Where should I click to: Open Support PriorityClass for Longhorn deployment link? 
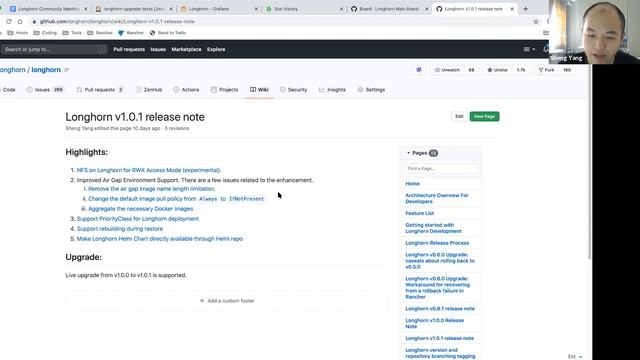coord(138,219)
